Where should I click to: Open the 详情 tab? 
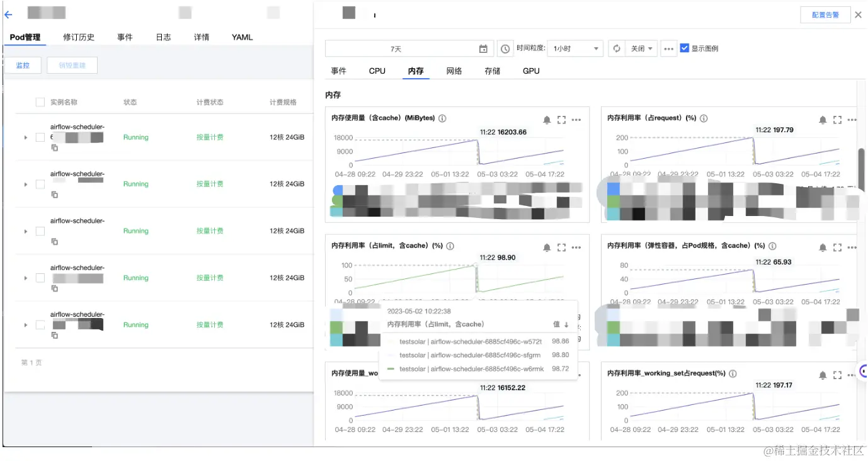pyautogui.click(x=202, y=37)
